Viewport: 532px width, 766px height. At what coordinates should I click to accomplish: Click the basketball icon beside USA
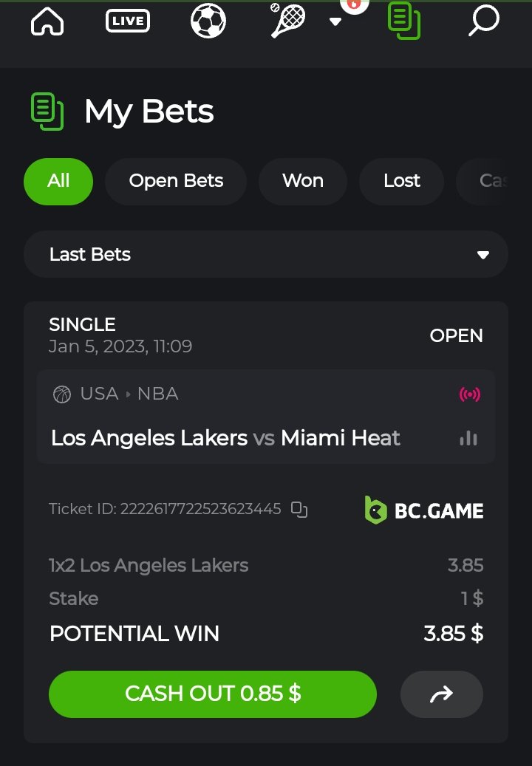click(x=62, y=394)
